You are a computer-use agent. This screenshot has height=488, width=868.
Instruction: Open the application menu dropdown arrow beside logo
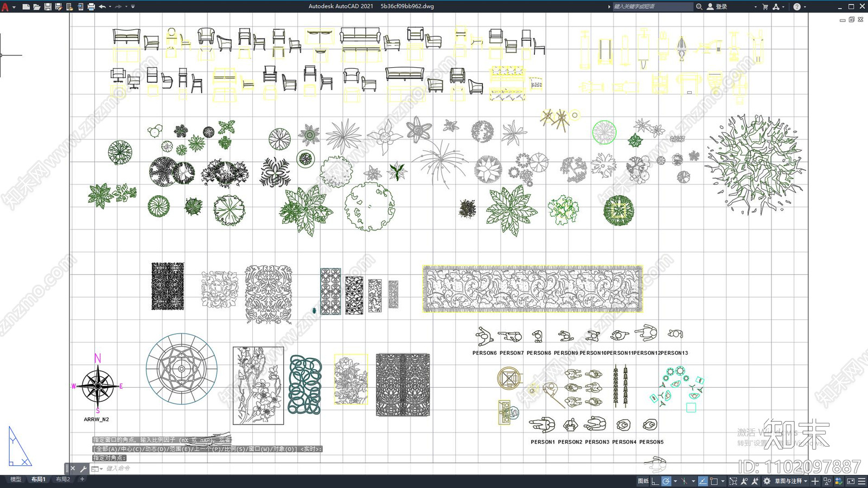[14, 7]
